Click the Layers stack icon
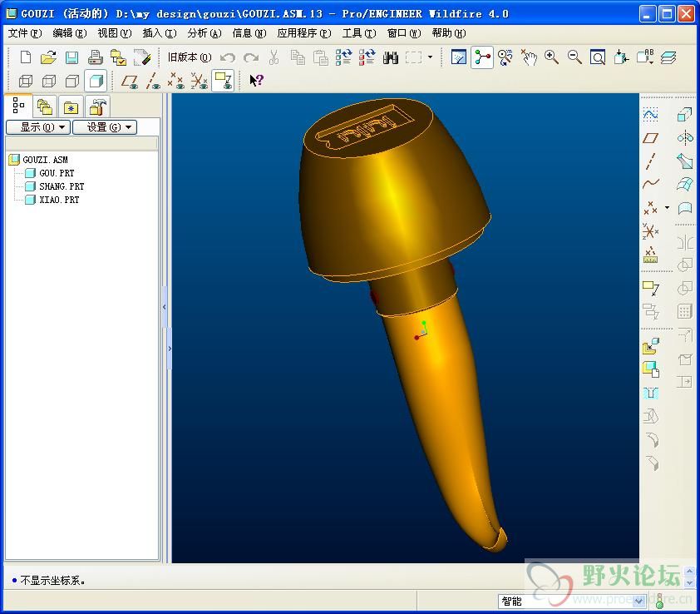700x614 pixels. tap(668, 57)
